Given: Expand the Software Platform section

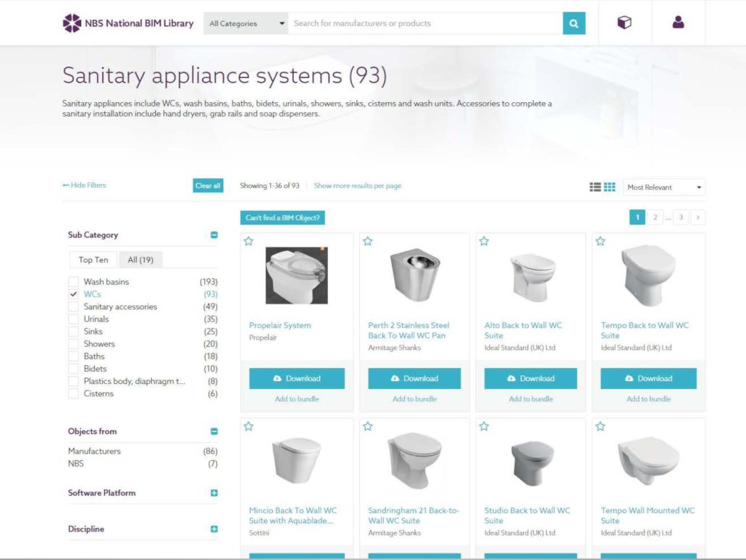Looking at the screenshot, I should point(214,493).
